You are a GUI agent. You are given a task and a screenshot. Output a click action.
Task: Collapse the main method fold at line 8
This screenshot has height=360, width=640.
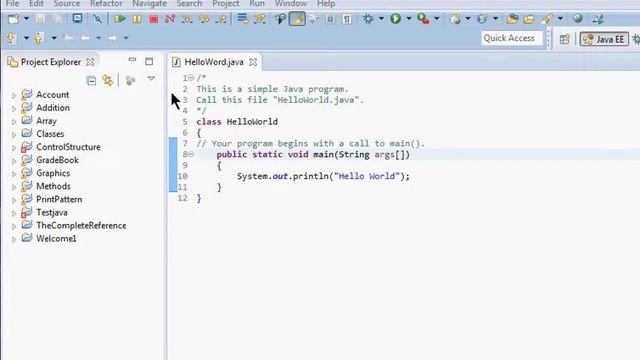(191, 154)
